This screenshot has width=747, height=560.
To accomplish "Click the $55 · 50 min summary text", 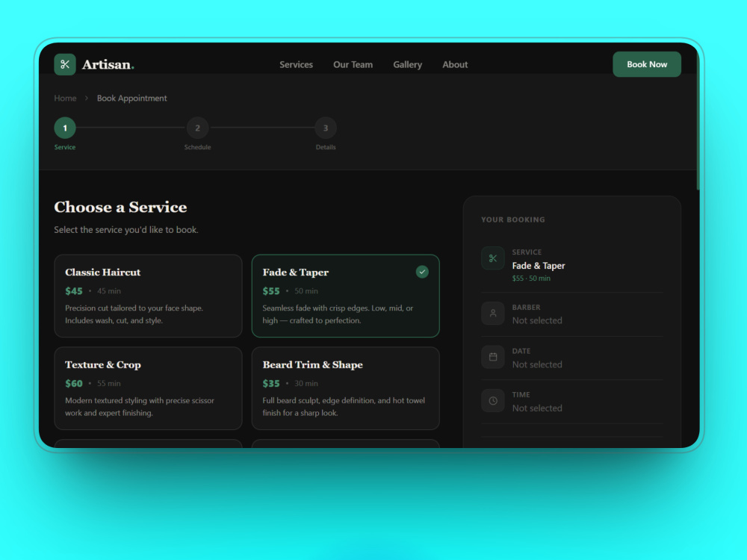I will (x=531, y=279).
